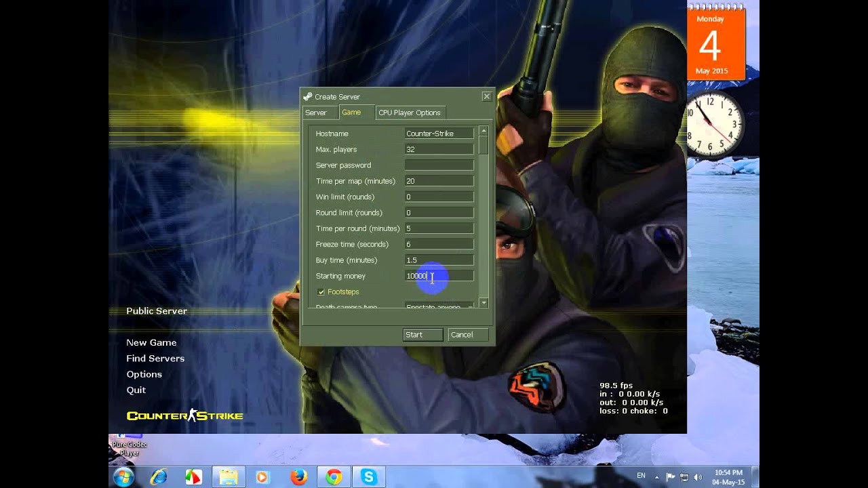Click the Steam icon in Create Server title
This screenshot has height=488, width=868.
click(x=308, y=96)
